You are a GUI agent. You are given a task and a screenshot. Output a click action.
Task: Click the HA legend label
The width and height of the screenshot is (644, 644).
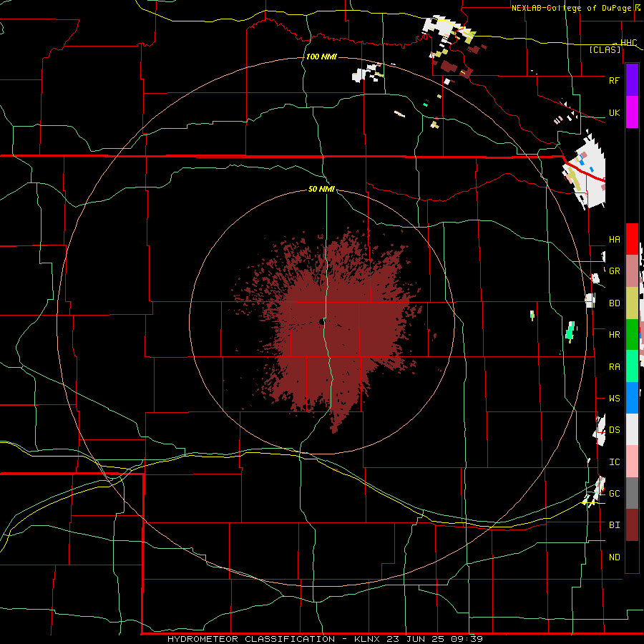614,240
